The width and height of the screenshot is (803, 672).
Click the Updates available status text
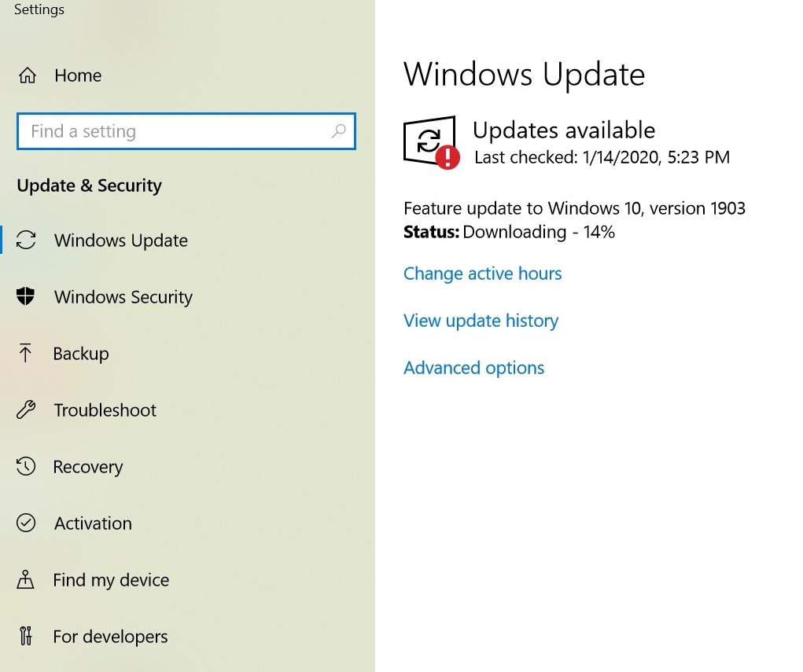[x=564, y=130]
